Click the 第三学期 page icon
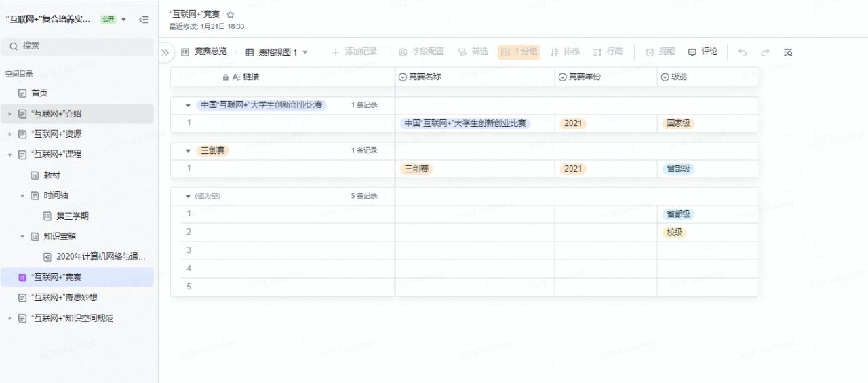The image size is (868, 383). tap(47, 216)
